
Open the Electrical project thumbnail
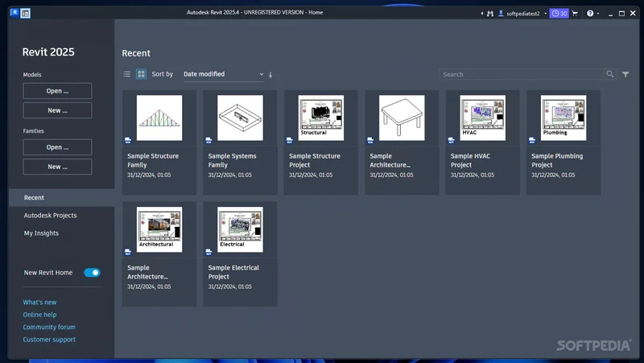(240, 229)
